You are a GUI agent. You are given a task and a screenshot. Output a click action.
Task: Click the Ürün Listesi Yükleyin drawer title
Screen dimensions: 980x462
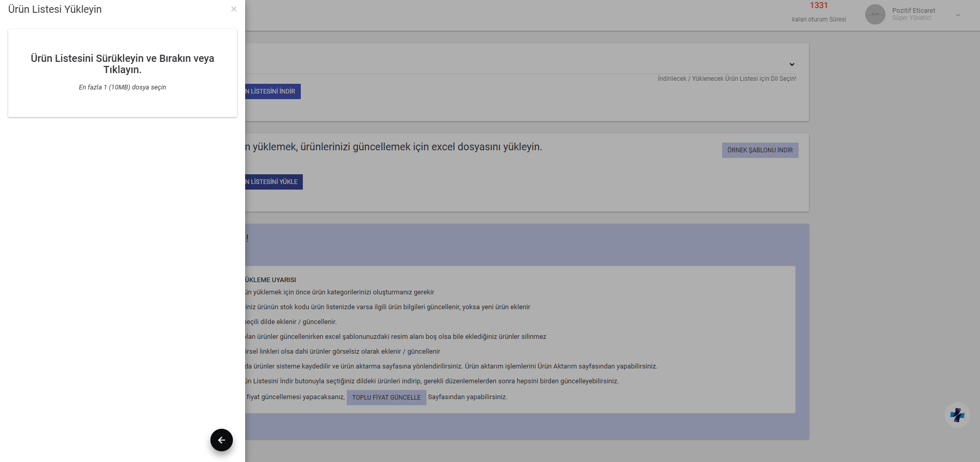coord(55,9)
